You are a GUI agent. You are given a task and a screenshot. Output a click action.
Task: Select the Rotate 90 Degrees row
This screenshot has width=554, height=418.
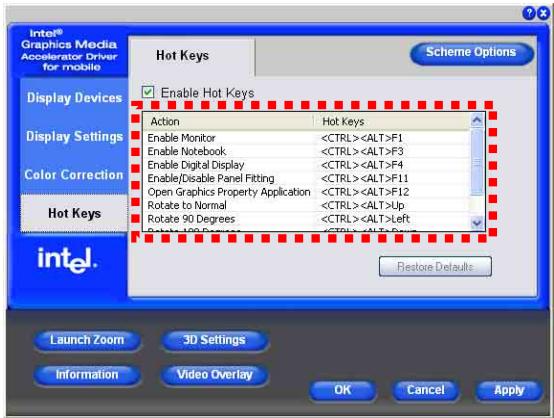coord(306,219)
